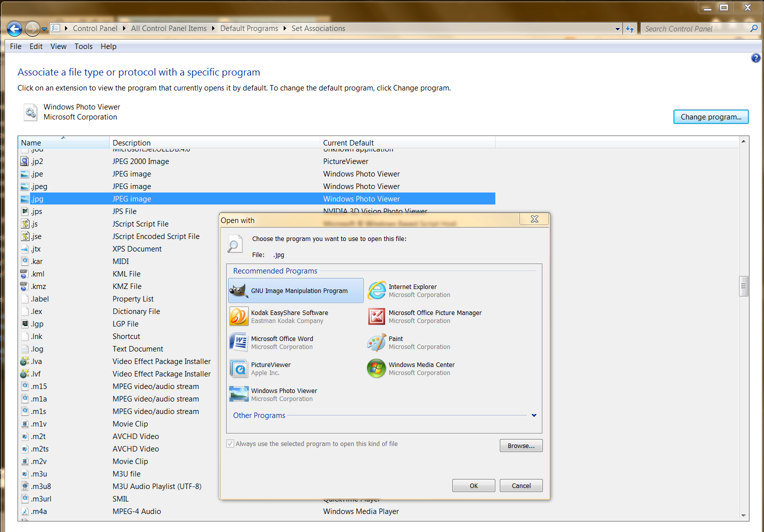Close the Open with dialog
The height and width of the screenshot is (532, 764).
[534, 219]
